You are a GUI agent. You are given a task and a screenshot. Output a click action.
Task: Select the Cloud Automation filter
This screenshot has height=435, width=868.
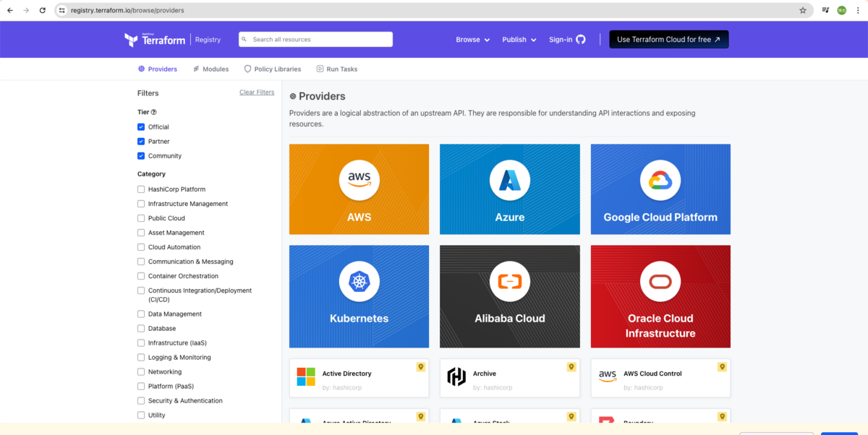pyautogui.click(x=141, y=247)
